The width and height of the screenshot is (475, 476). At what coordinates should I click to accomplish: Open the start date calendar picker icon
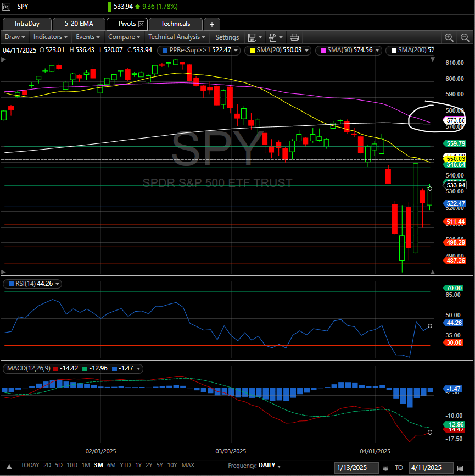point(385,468)
